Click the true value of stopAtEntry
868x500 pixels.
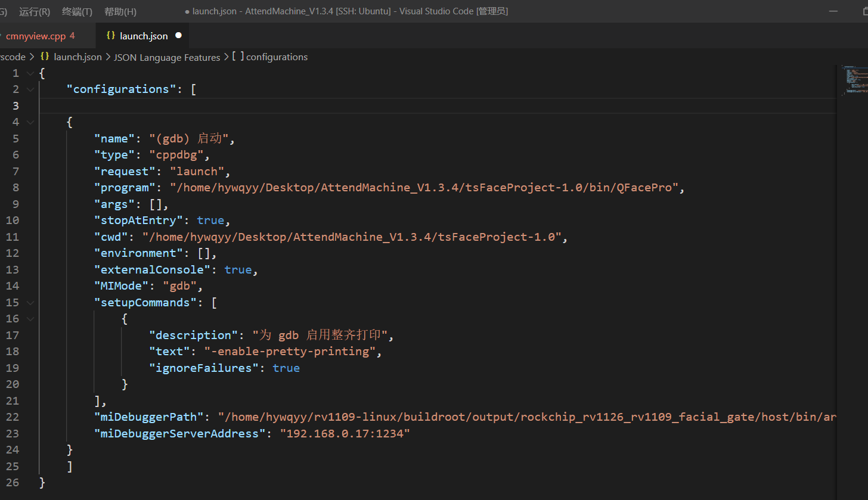pos(210,221)
